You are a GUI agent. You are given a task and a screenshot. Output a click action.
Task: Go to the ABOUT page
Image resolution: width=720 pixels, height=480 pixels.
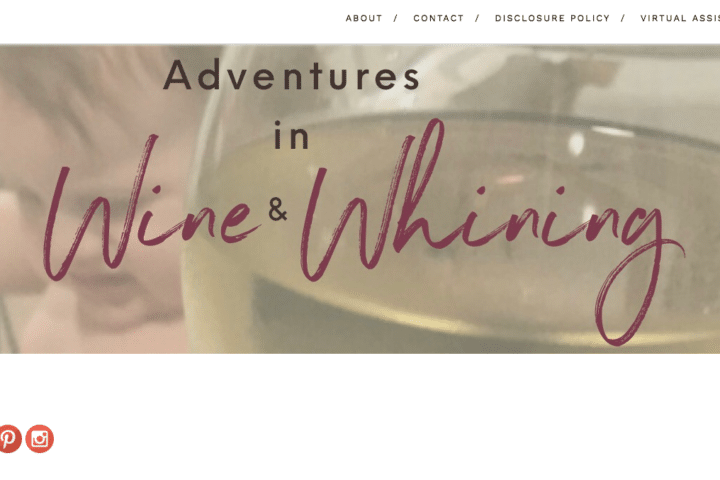tap(364, 18)
